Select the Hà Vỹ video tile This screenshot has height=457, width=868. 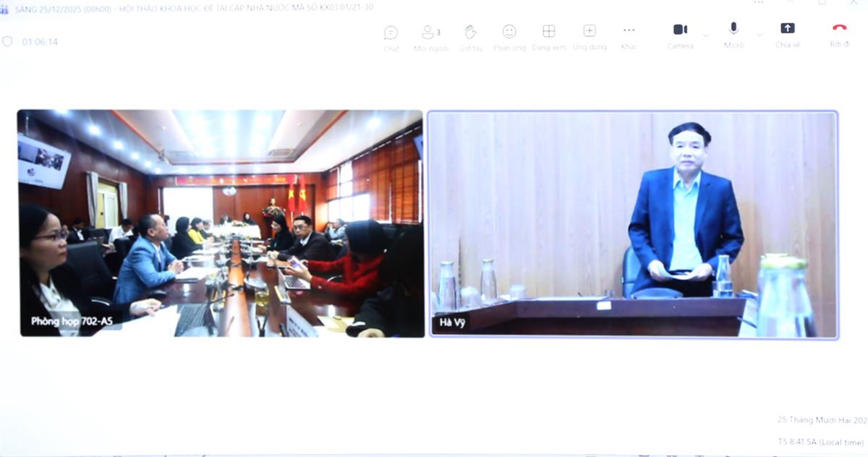point(633,224)
